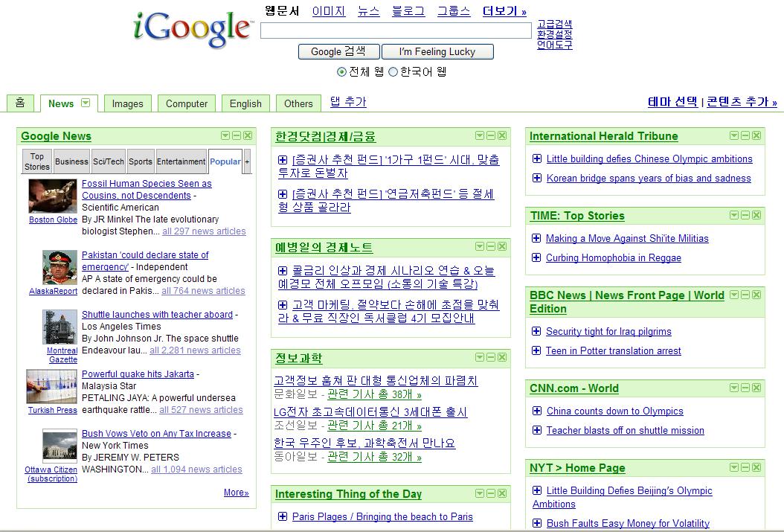Image resolution: width=784 pixels, height=532 pixels.
Task: Minimize International Herald Tribune gadget
Action: click(x=745, y=135)
